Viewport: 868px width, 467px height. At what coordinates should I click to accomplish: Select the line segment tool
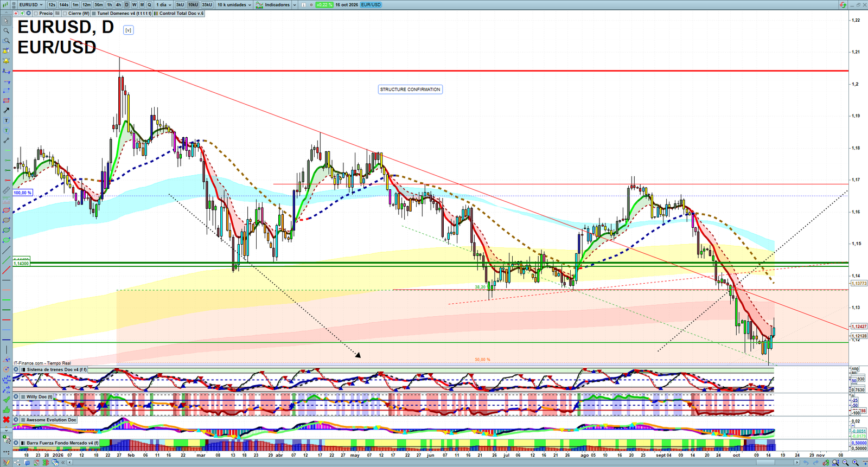pos(6,140)
